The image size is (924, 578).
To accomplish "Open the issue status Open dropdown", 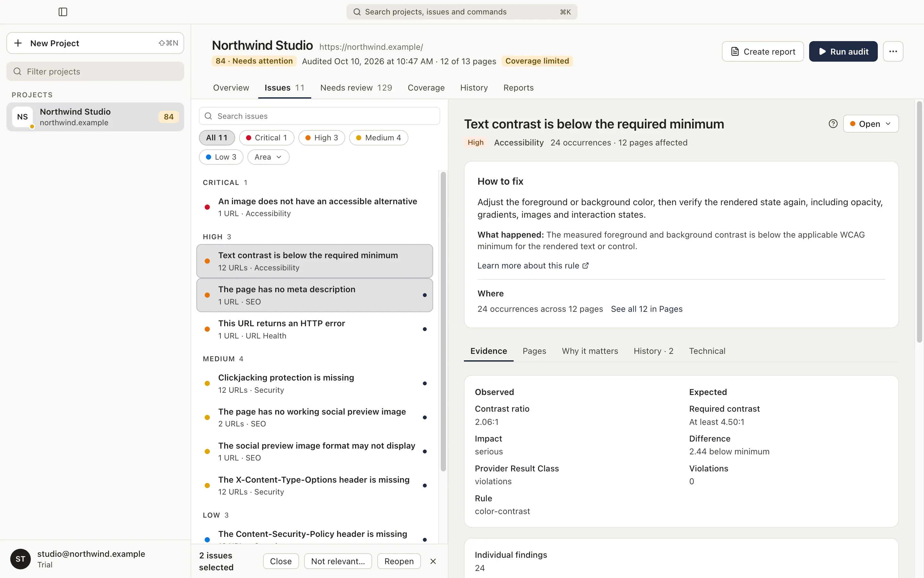I will coord(870,124).
